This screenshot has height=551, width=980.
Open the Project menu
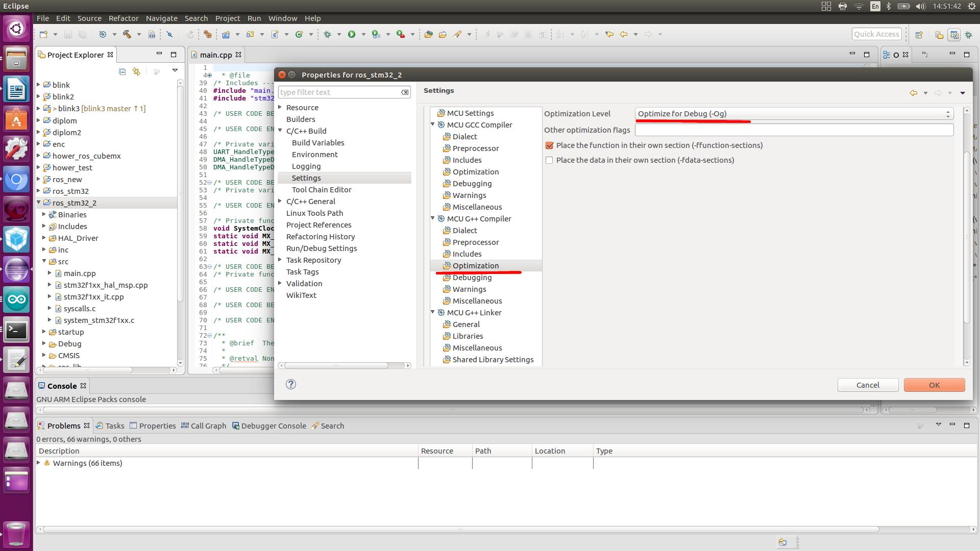[x=228, y=18]
